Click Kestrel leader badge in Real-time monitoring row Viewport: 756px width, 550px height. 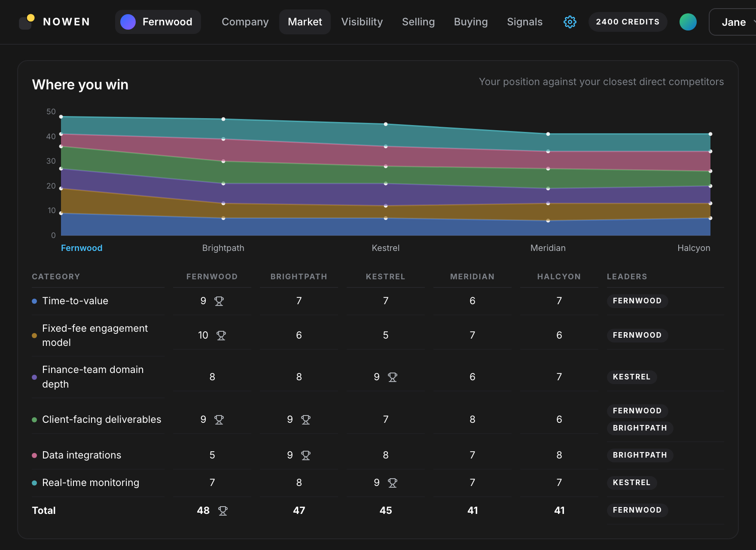pos(631,483)
